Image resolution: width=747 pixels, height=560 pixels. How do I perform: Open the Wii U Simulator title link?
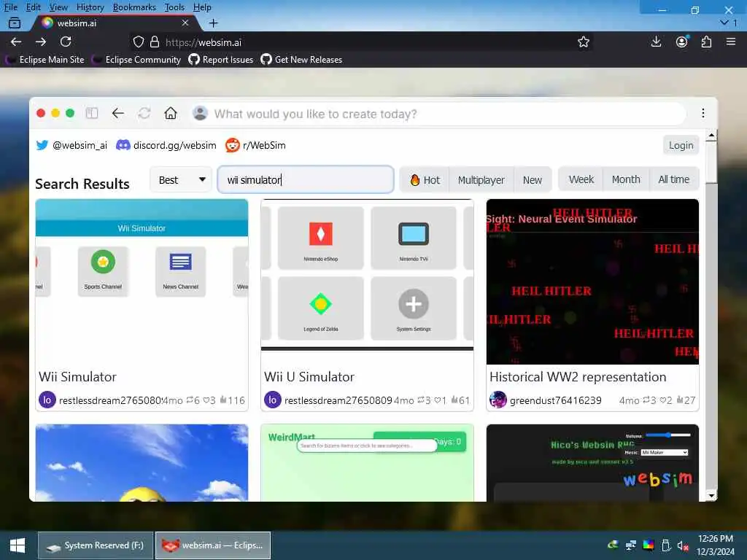tap(309, 377)
